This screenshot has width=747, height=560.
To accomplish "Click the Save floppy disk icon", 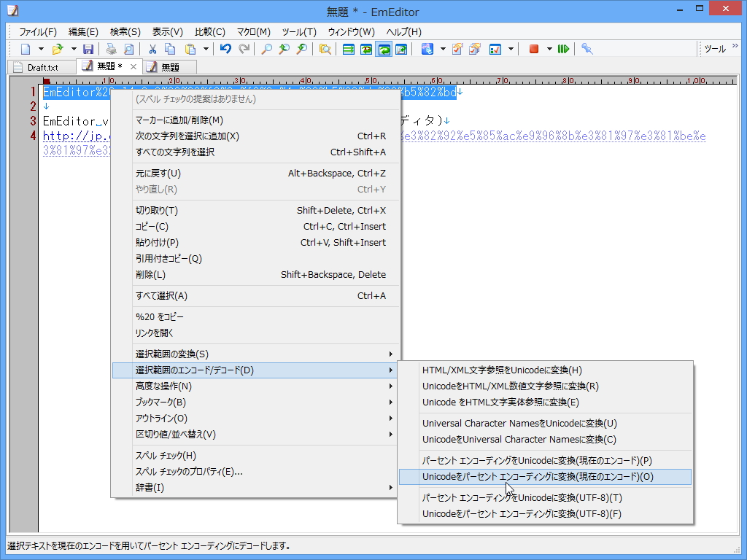I will [88, 49].
